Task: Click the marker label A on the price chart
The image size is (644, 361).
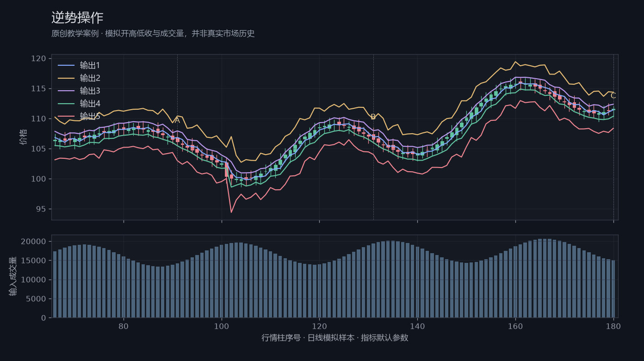Action: click(177, 120)
